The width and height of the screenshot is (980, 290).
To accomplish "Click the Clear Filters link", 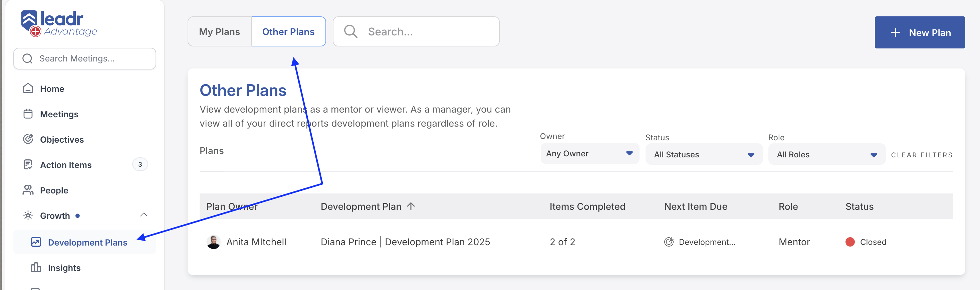I will point(921,155).
